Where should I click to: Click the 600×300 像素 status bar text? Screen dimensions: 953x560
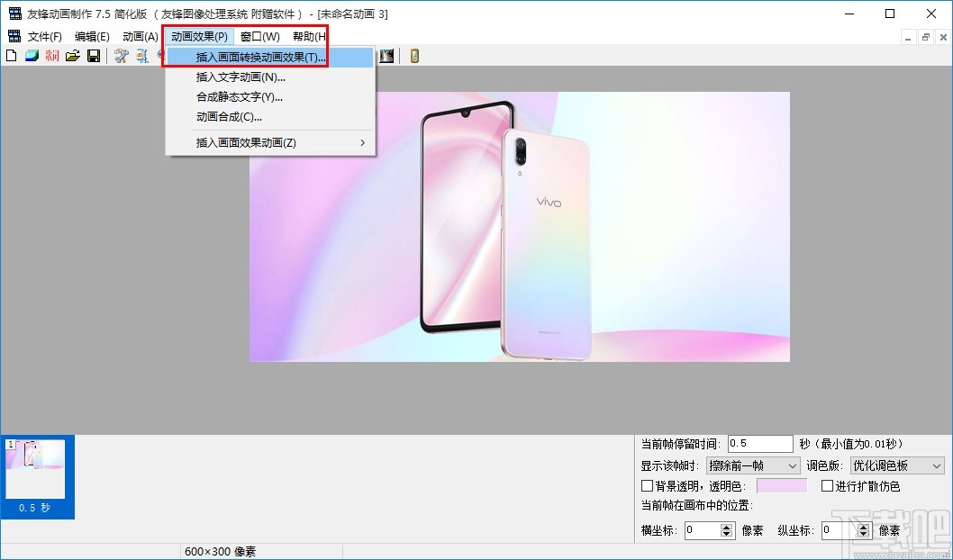(x=220, y=552)
